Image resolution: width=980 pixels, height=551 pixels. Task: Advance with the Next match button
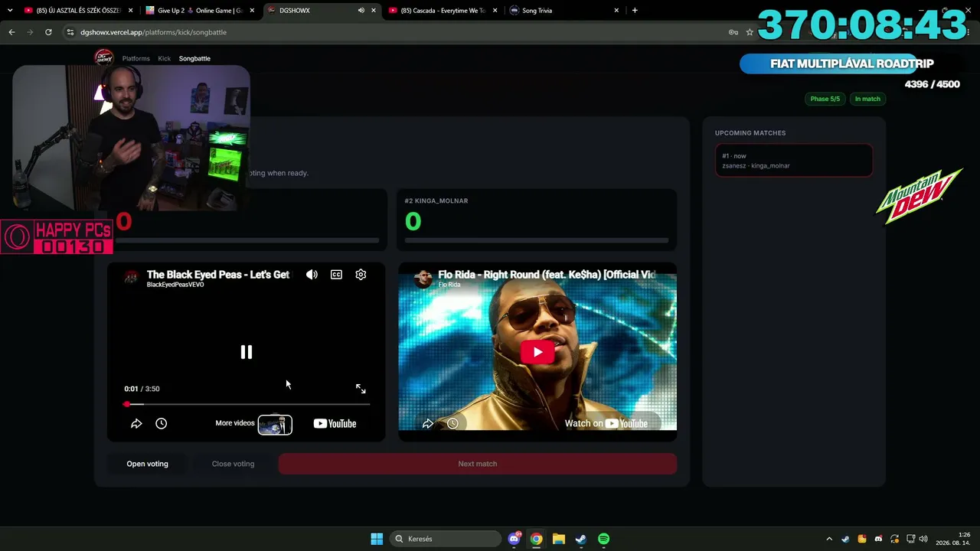coord(478,464)
